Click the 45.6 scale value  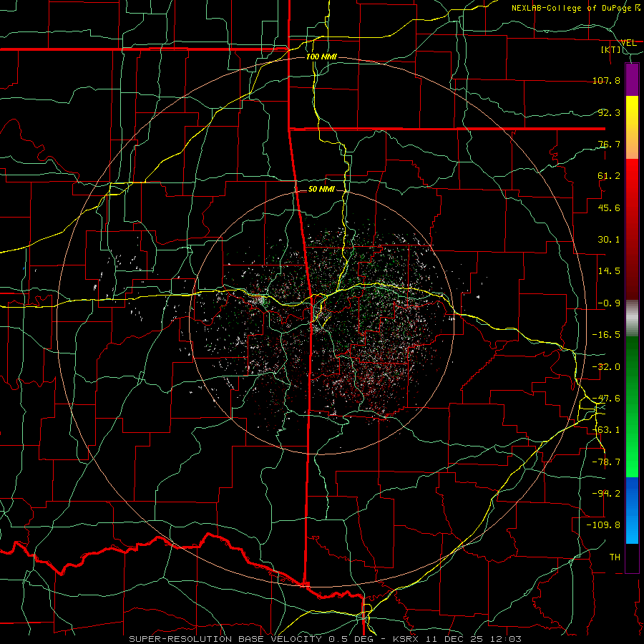609,208
